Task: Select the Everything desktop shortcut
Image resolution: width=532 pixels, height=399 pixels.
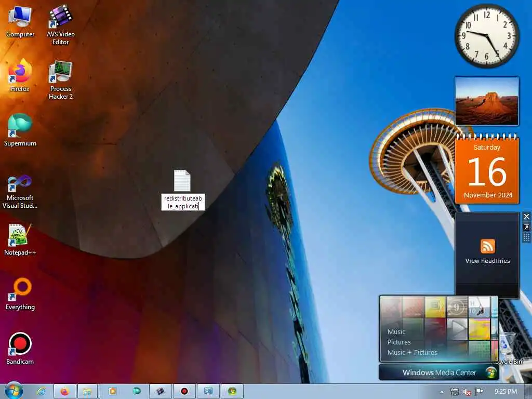Action: click(x=20, y=294)
